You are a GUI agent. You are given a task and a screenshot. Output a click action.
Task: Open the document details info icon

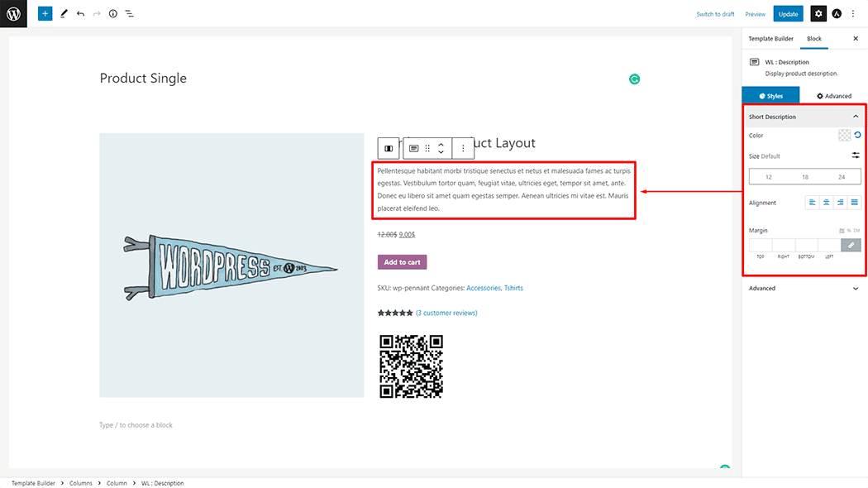point(113,14)
